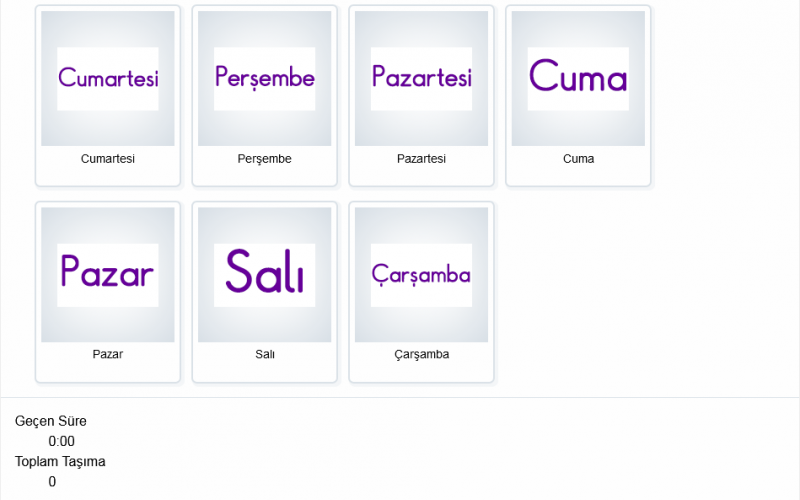Click the Çarşamba card image
The height and width of the screenshot is (500, 800).
pyautogui.click(x=421, y=274)
